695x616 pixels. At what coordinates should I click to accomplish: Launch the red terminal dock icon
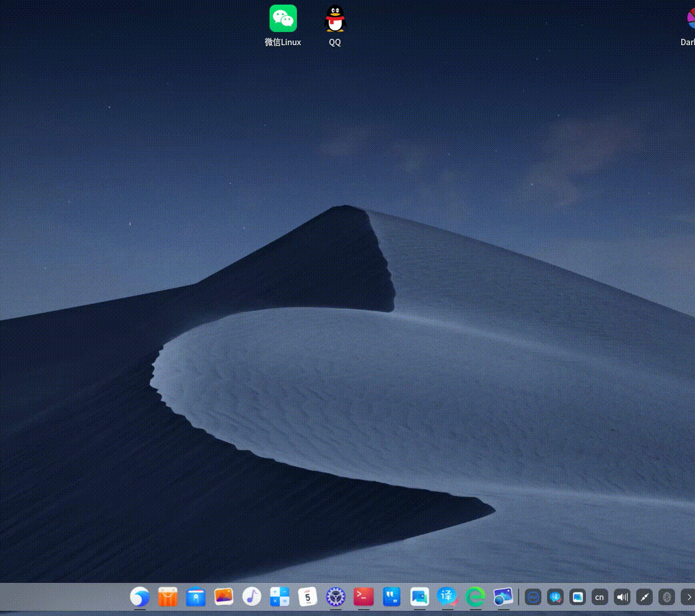364,597
